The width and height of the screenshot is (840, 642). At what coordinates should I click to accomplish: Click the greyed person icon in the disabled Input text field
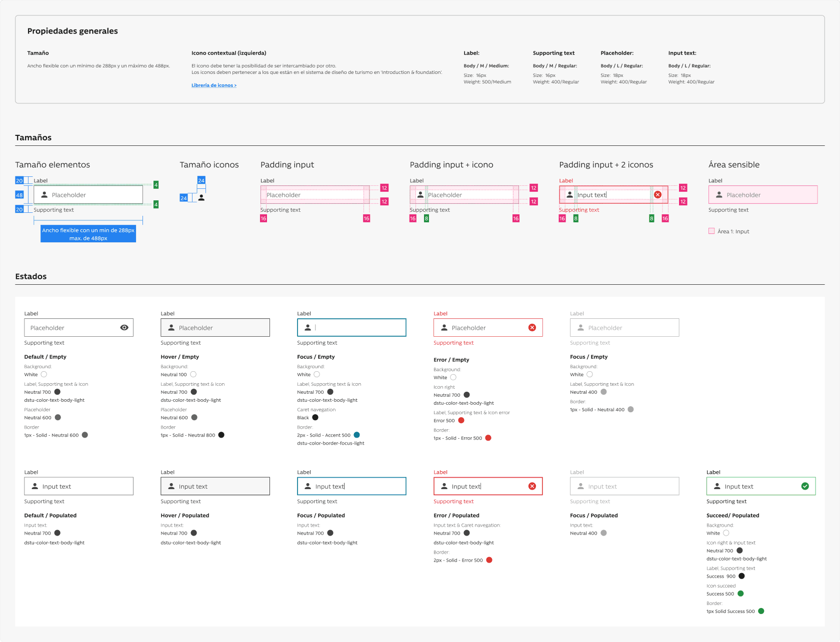pos(580,486)
